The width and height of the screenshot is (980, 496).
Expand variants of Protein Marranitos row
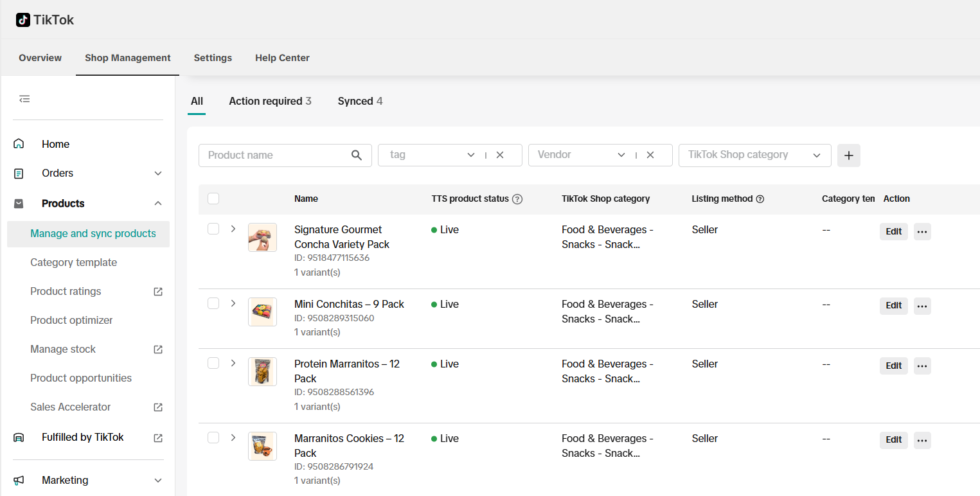(233, 363)
